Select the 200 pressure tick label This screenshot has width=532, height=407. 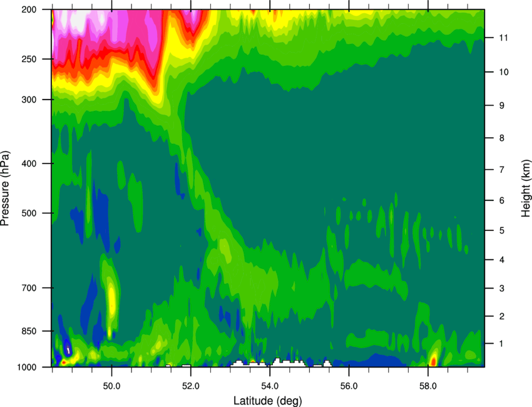coord(29,9)
